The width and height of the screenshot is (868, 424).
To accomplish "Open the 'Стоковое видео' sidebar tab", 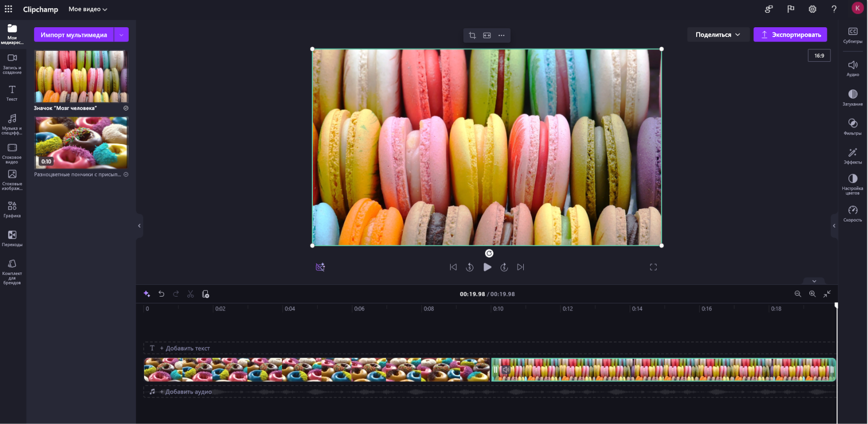I will coord(12,153).
